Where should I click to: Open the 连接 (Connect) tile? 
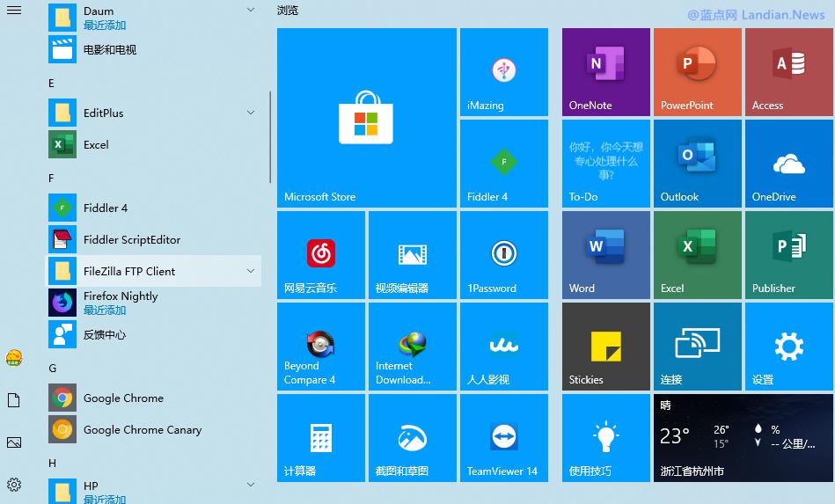click(698, 347)
